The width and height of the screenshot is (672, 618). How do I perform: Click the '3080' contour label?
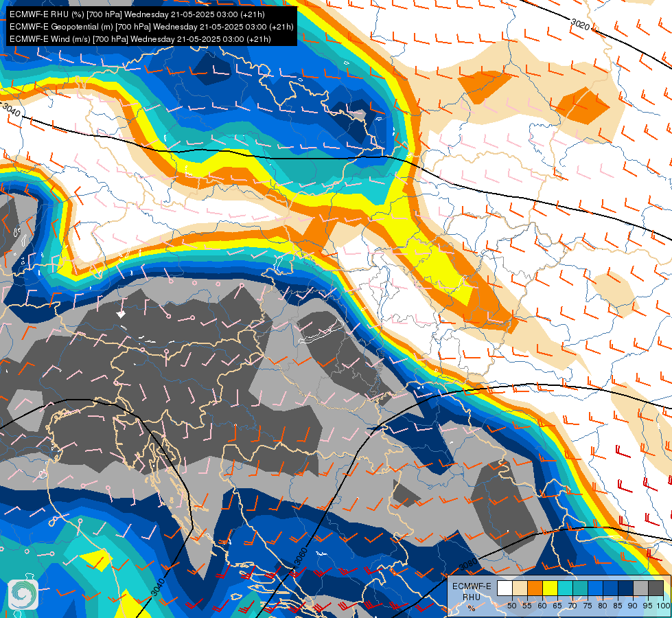pos(468,564)
